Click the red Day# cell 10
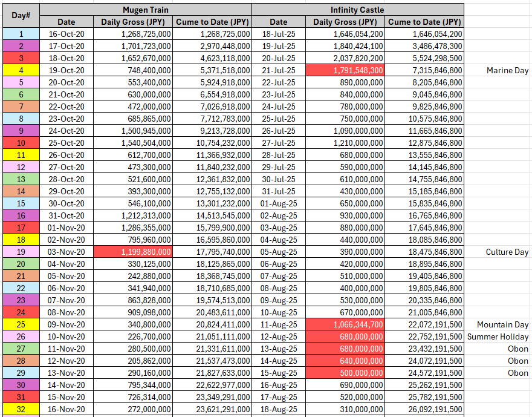This screenshot has height=417, width=532. click(21, 143)
